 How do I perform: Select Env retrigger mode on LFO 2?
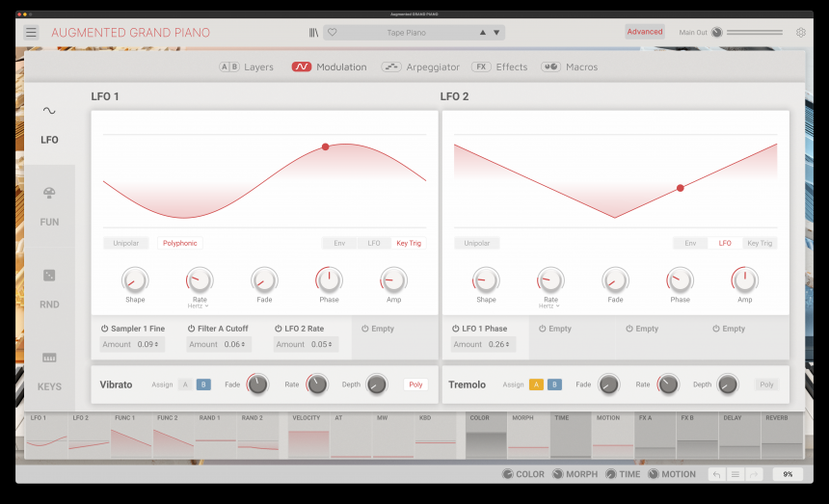click(690, 243)
